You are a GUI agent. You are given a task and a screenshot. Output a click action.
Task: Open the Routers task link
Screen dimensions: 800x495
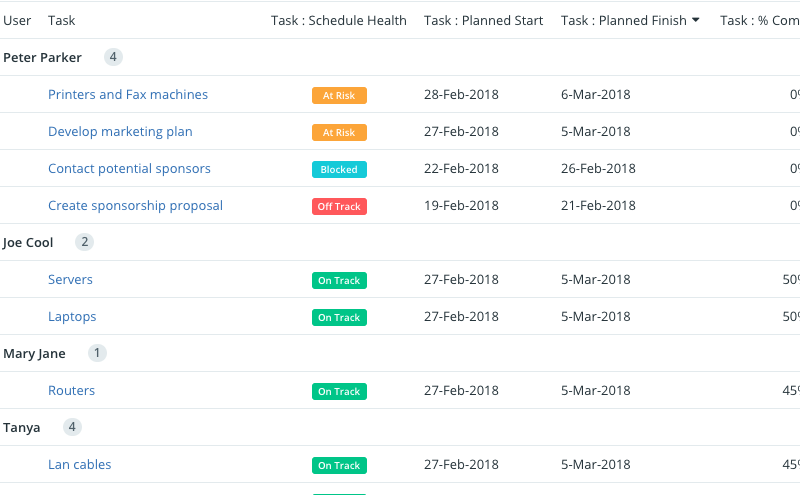[71, 391]
